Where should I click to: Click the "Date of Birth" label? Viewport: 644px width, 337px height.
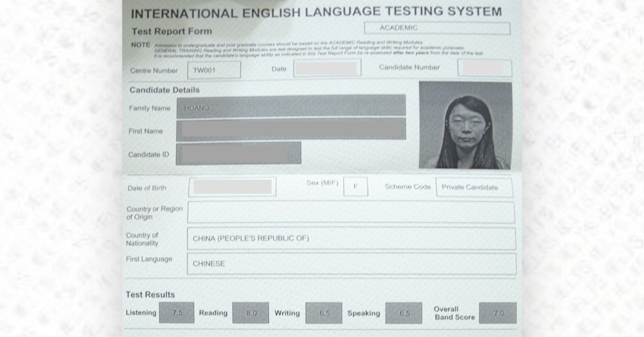point(147,188)
